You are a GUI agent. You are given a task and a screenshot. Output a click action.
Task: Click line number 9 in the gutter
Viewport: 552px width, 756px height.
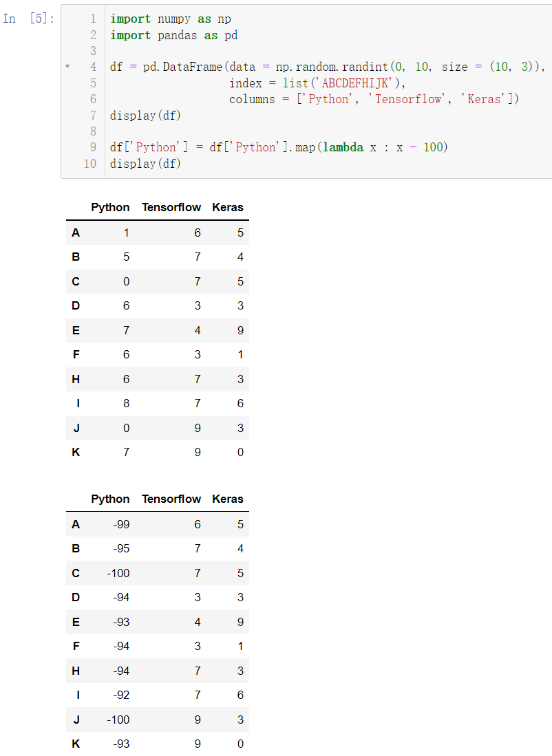pos(93,147)
